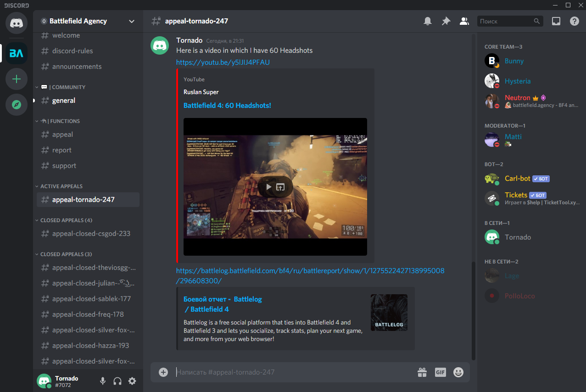Click the Add a Server plus icon
This screenshot has width=586, height=392.
pos(17,79)
